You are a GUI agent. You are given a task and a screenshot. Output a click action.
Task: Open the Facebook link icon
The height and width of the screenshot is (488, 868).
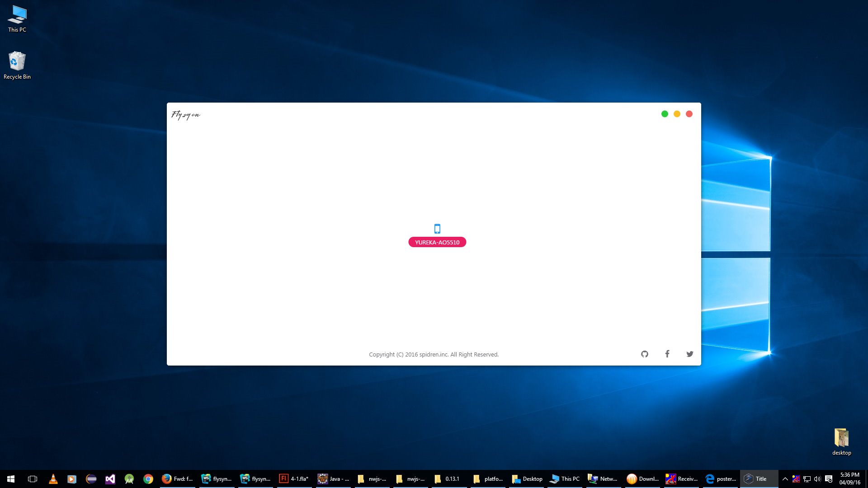pos(667,354)
